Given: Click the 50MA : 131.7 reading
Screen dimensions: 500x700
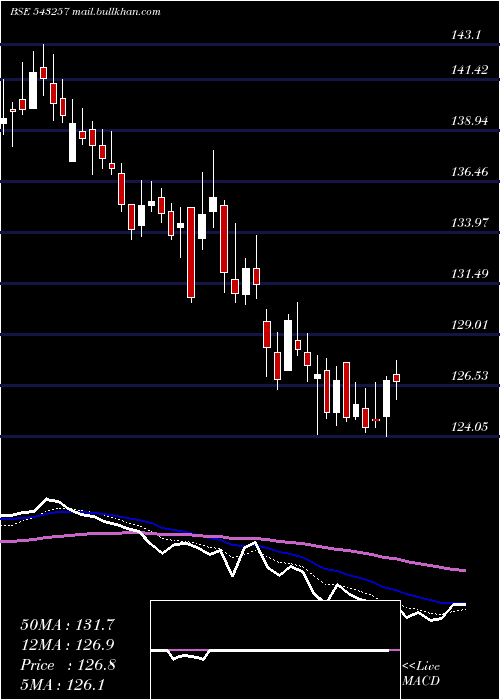Looking at the screenshot, I should point(68,625).
